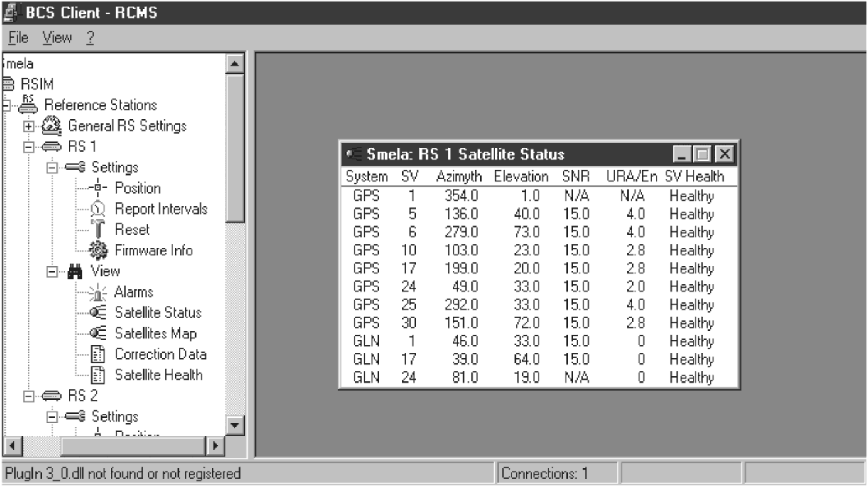Collapse the RS 2 tree node
Image resolution: width=868 pixels, height=487 pixels.
[x=28, y=396]
